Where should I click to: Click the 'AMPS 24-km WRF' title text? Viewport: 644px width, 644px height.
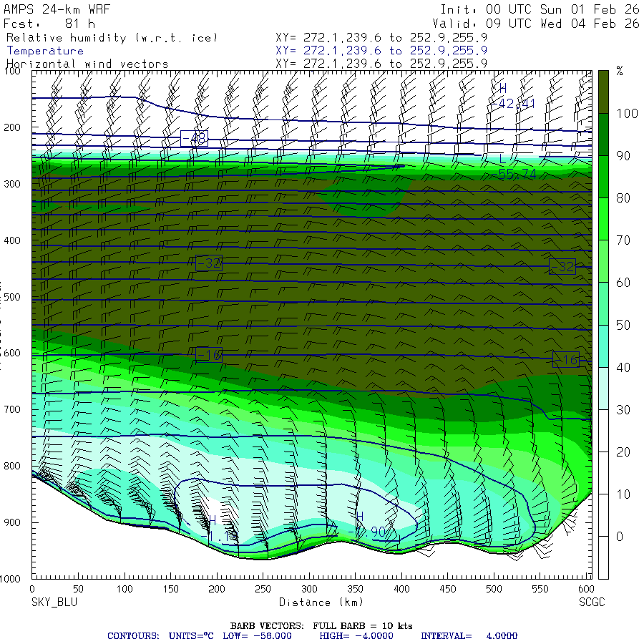tap(57, 9)
